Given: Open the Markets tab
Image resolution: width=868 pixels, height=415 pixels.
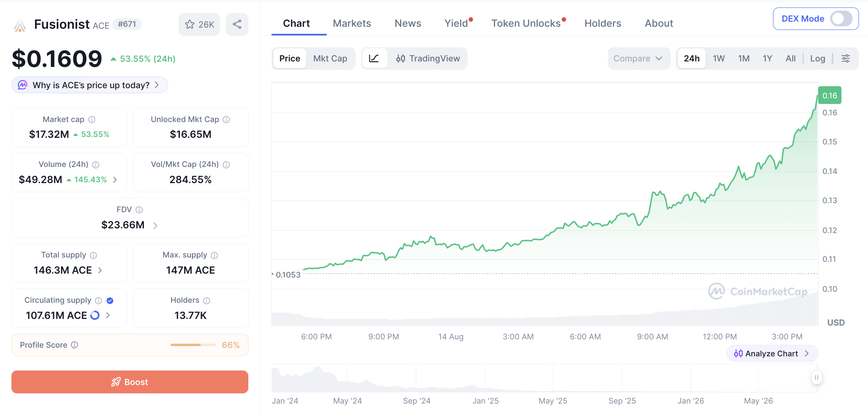Looking at the screenshot, I should click(352, 24).
